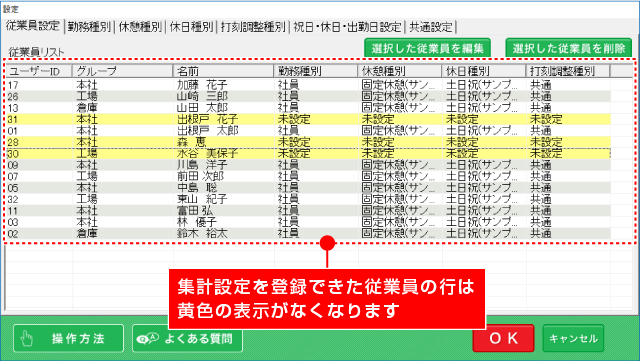Select the row for 水谷 美保子

[x=309, y=153]
